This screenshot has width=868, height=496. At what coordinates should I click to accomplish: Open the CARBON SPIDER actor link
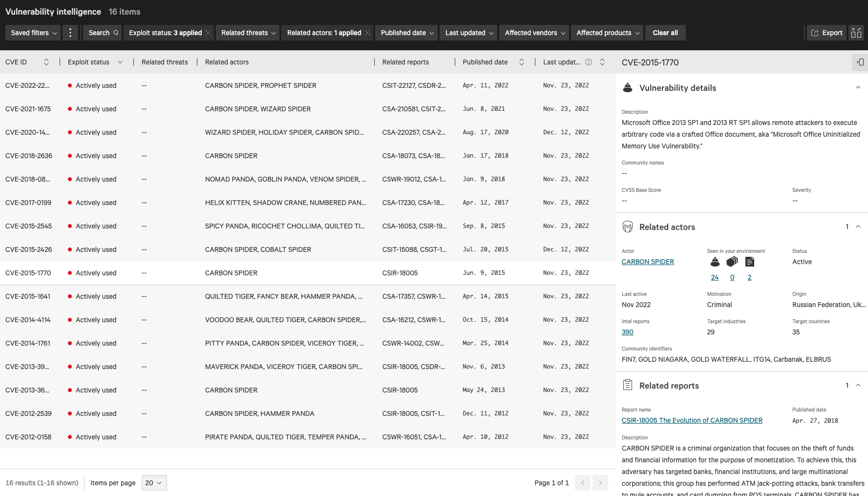648,262
